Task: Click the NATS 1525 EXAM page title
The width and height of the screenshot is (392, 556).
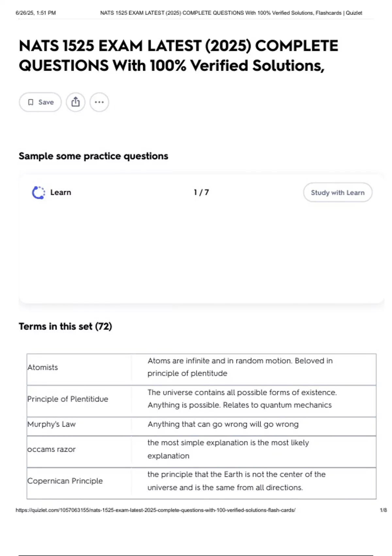Action: click(x=178, y=56)
